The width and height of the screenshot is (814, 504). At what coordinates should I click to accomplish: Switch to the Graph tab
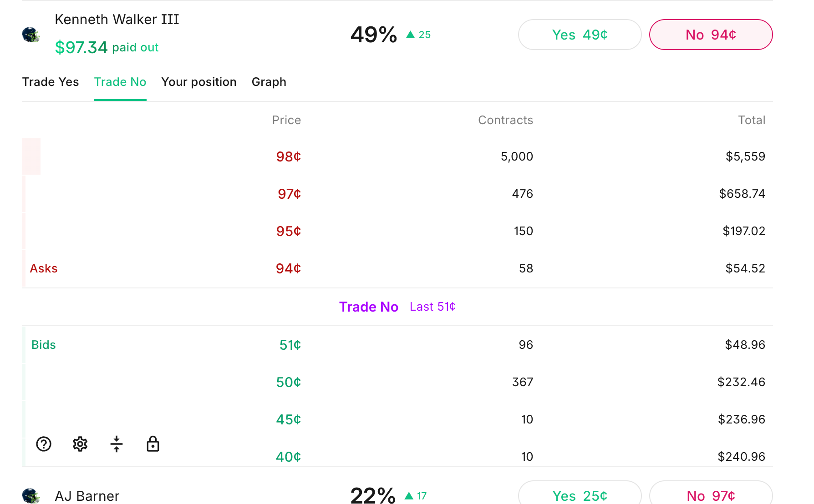(x=269, y=82)
